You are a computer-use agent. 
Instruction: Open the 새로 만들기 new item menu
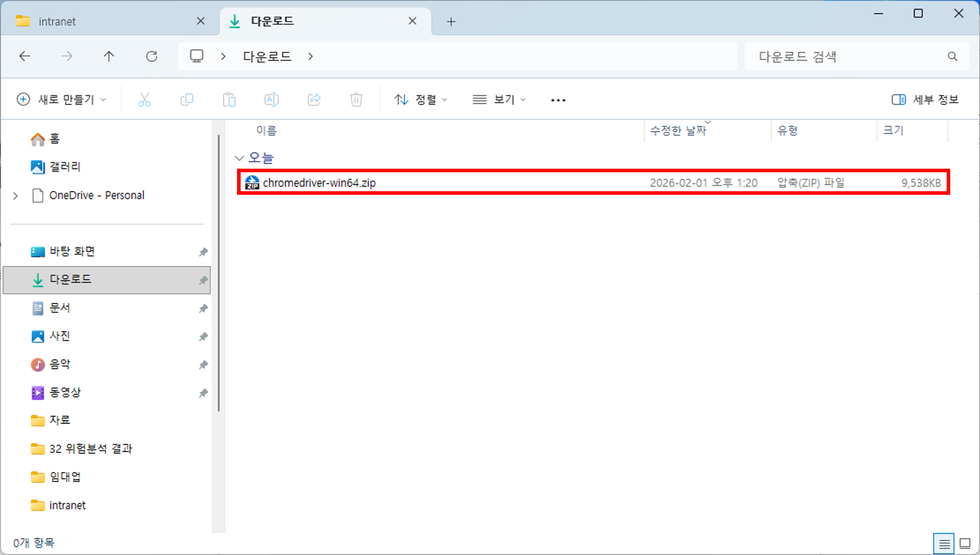pyautogui.click(x=61, y=99)
